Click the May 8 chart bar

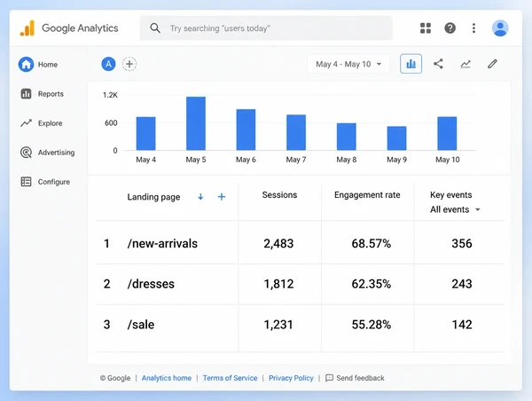347,137
